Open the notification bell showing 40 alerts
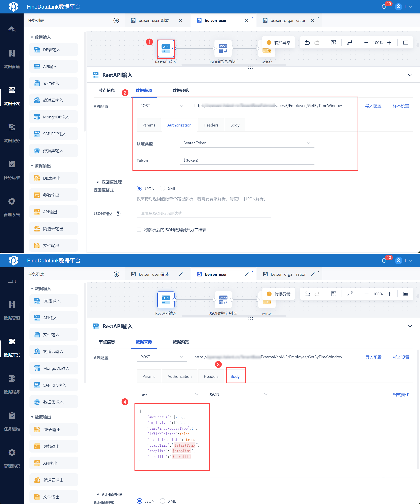The width and height of the screenshot is (420, 504). tap(383, 7)
